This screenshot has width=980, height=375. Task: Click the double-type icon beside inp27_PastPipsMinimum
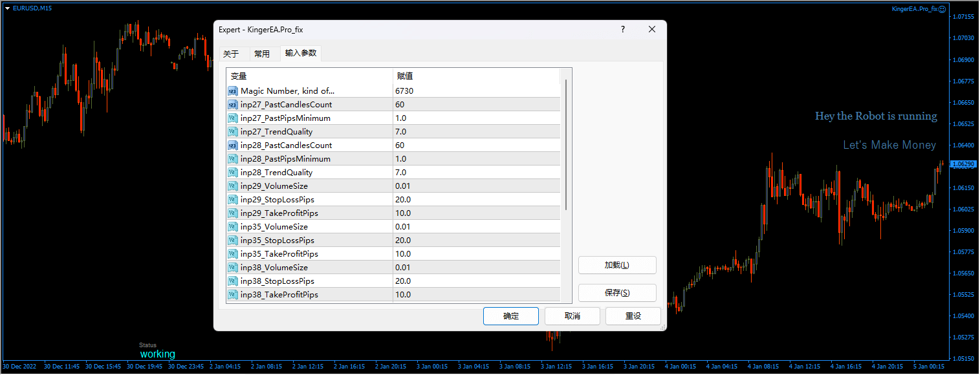tap(233, 118)
